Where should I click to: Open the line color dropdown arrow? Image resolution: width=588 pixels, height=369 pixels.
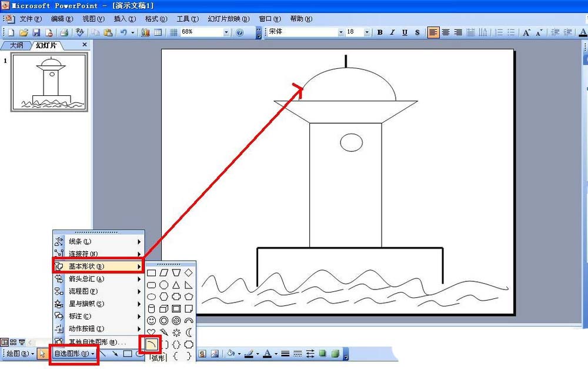(258, 354)
